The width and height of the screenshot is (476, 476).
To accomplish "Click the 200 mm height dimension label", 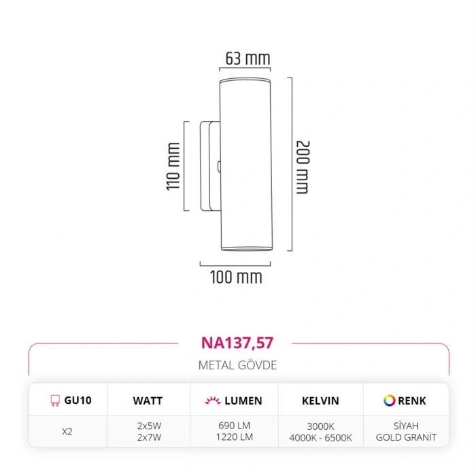I will pos(303,167).
